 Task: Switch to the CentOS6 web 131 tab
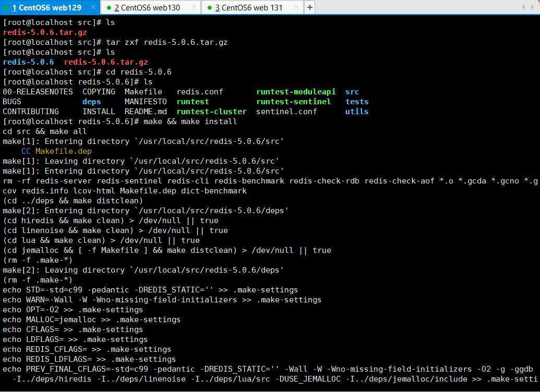(251, 8)
